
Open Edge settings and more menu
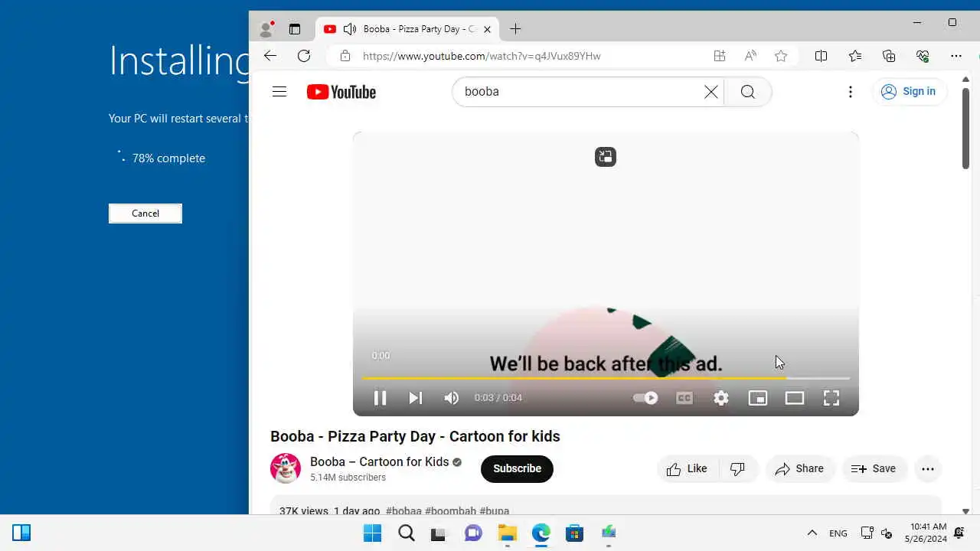click(x=956, y=56)
